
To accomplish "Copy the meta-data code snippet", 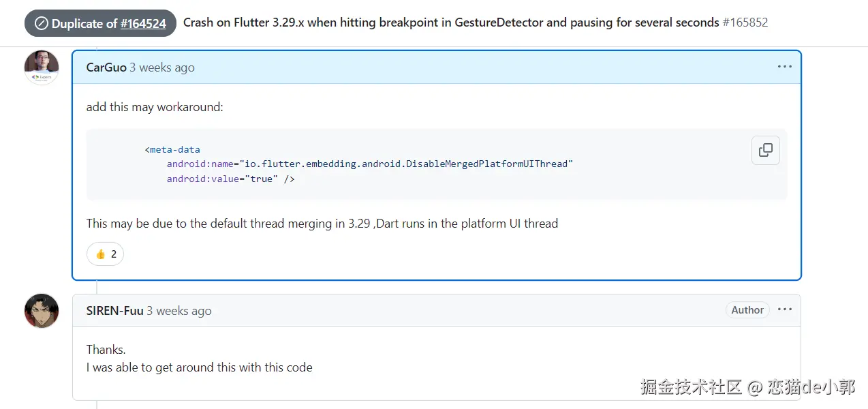I will [765, 150].
